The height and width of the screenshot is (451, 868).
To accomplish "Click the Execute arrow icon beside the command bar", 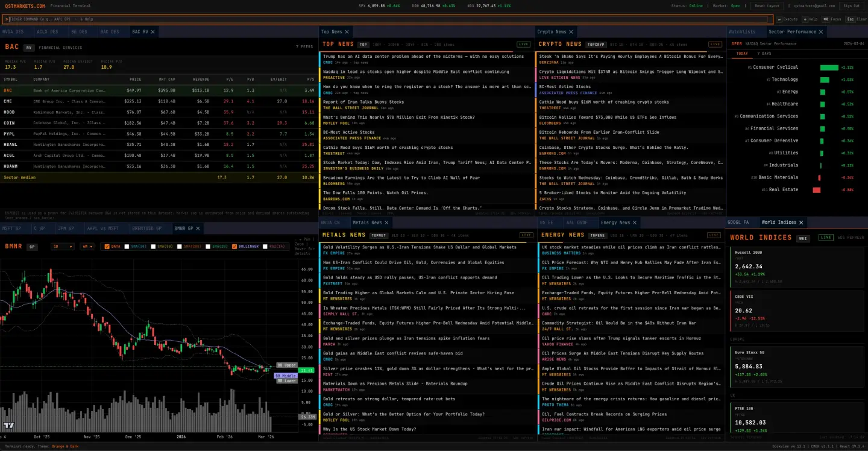I will point(780,19).
